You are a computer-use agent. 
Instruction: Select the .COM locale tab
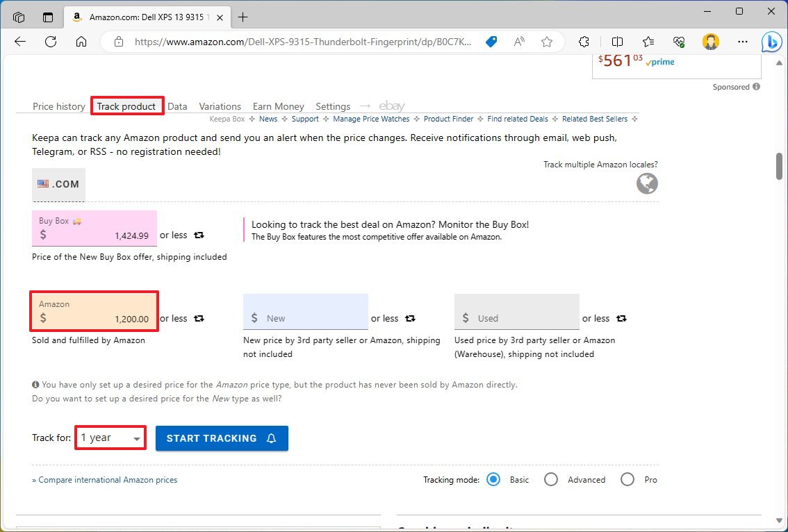tap(59, 184)
